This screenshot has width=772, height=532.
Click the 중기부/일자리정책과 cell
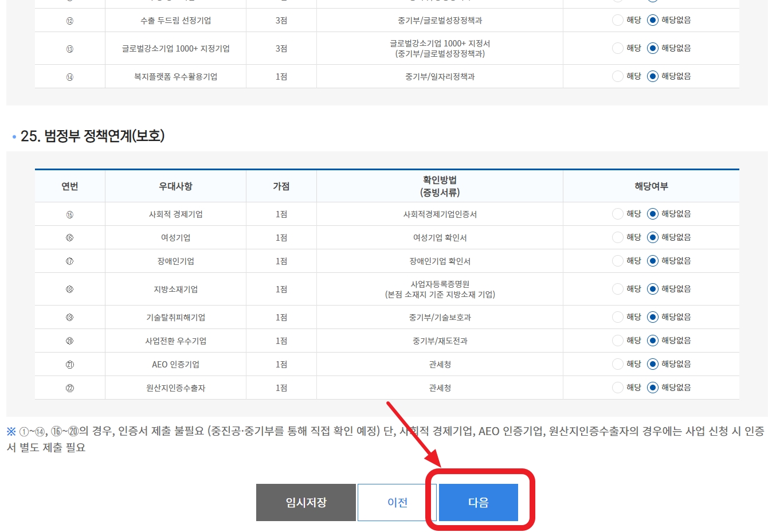[x=440, y=77]
